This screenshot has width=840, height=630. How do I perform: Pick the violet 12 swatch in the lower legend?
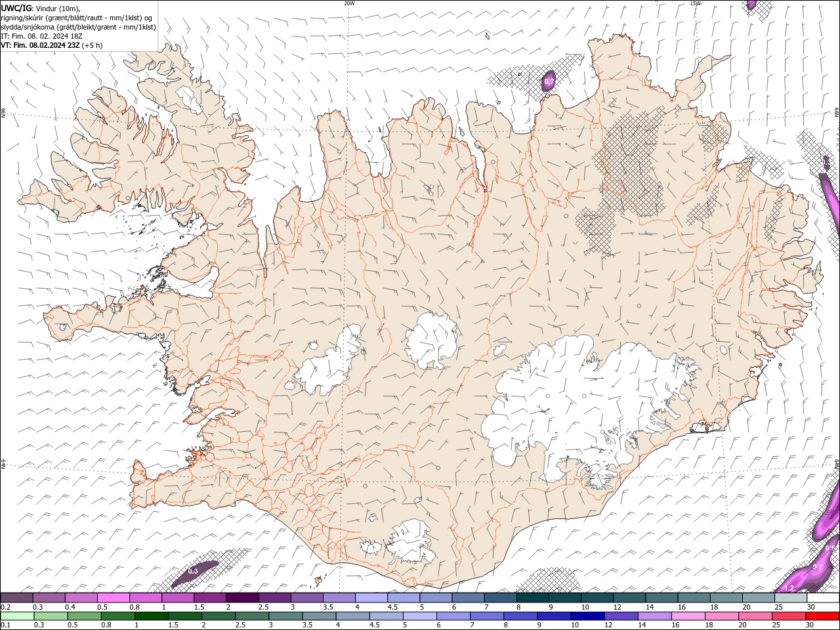point(621,616)
